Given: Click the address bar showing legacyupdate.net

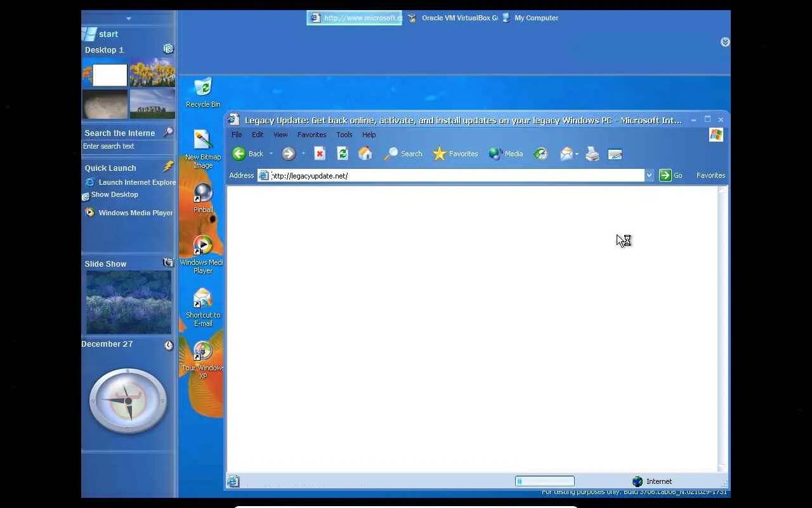Looking at the screenshot, I should point(450,175).
